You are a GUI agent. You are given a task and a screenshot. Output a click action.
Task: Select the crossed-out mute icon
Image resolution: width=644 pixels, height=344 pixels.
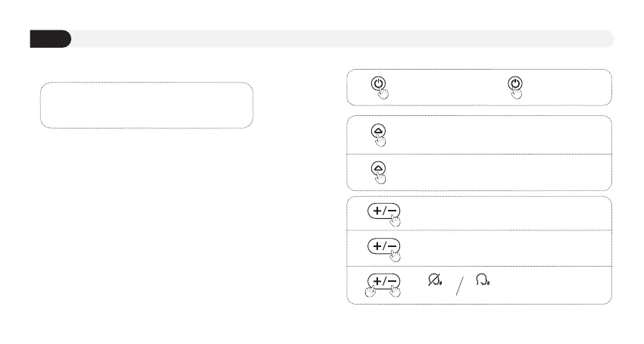435,280
